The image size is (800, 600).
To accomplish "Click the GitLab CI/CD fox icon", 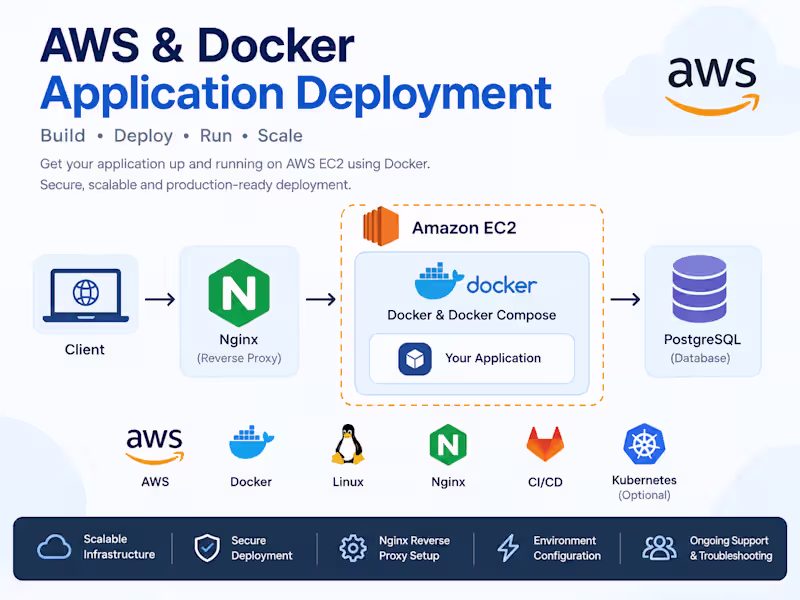I will pos(545,444).
